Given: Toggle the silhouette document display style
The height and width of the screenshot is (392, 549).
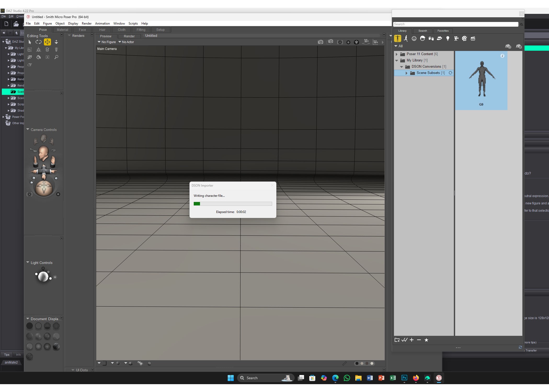Looking at the screenshot, I should [30, 326].
